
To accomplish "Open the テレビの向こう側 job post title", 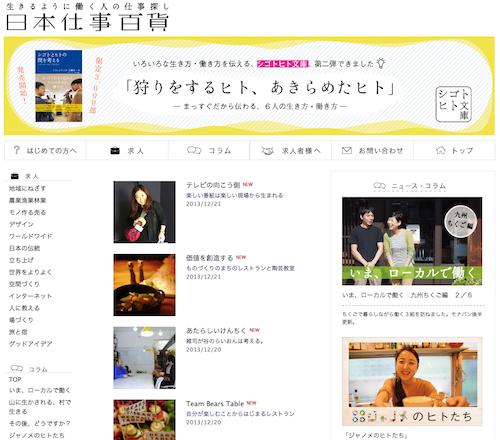I will [213, 185].
